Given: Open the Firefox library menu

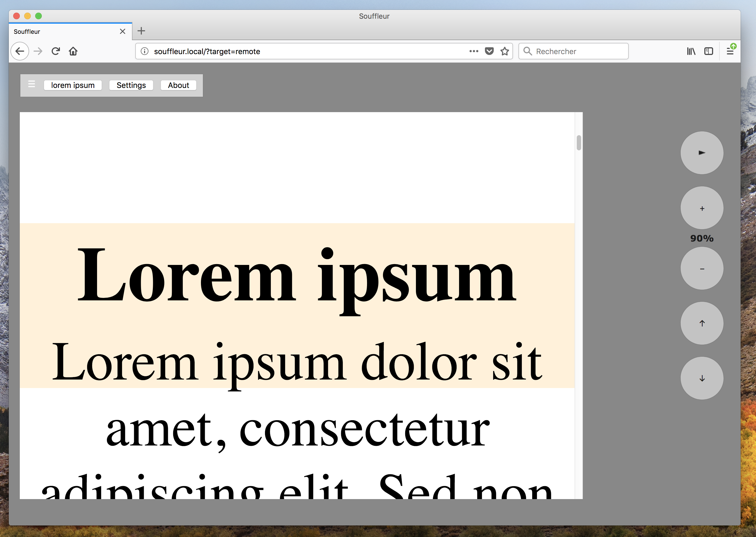Looking at the screenshot, I should 691,51.
